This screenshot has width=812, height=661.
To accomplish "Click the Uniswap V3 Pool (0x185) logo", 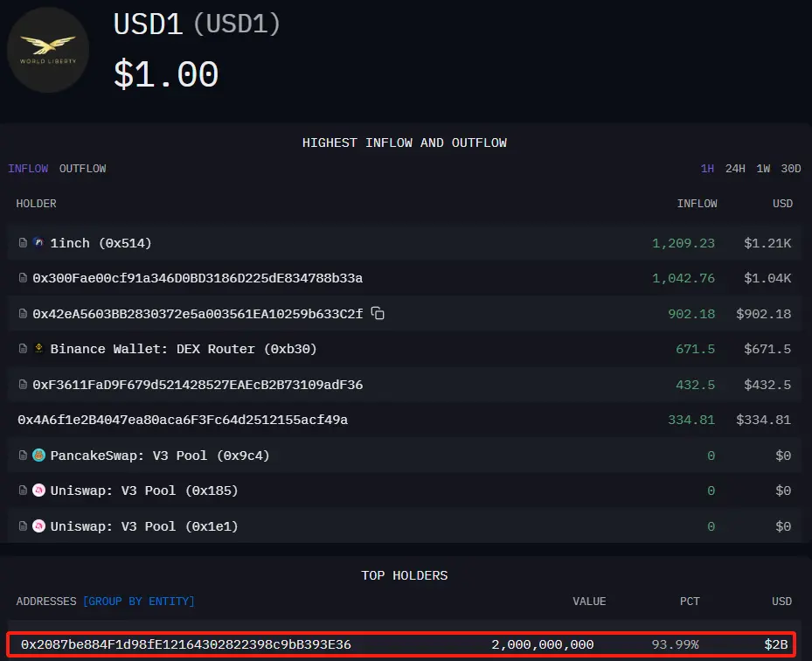I will 38,491.
